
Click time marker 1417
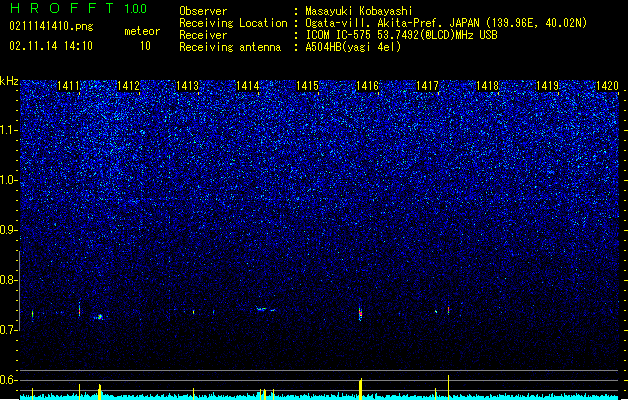point(428,85)
